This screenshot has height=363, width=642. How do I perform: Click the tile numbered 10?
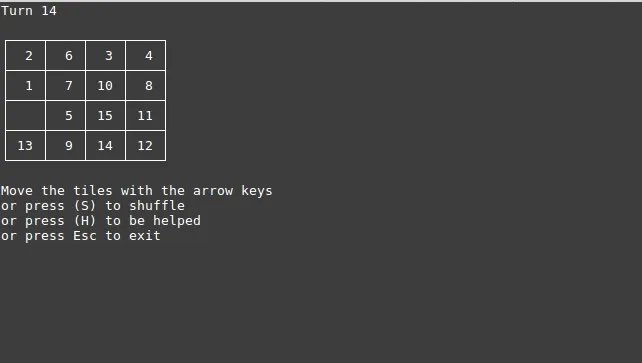106,86
